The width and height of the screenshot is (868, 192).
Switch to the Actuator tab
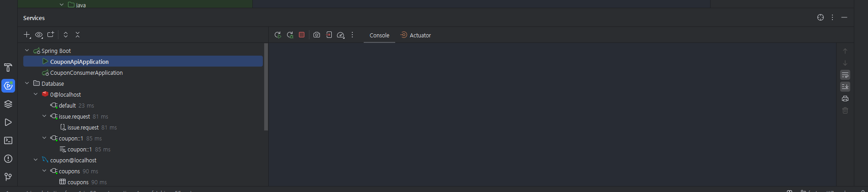[x=415, y=35]
